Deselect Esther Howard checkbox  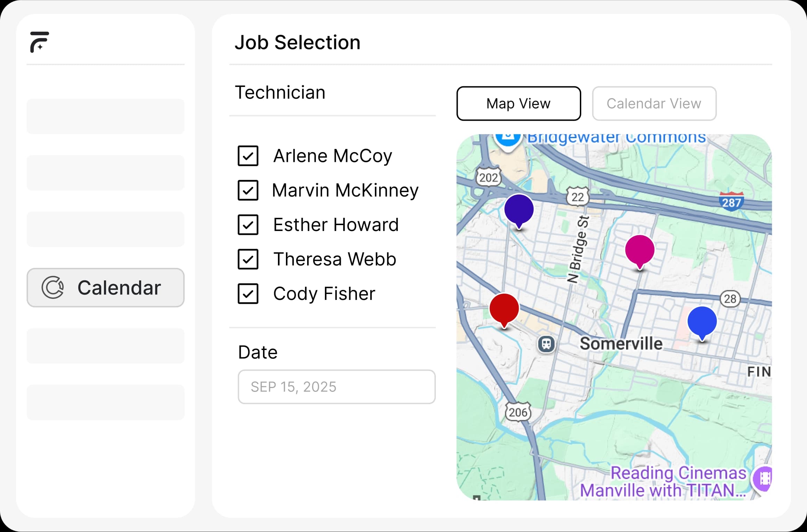pyautogui.click(x=248, y=225)
